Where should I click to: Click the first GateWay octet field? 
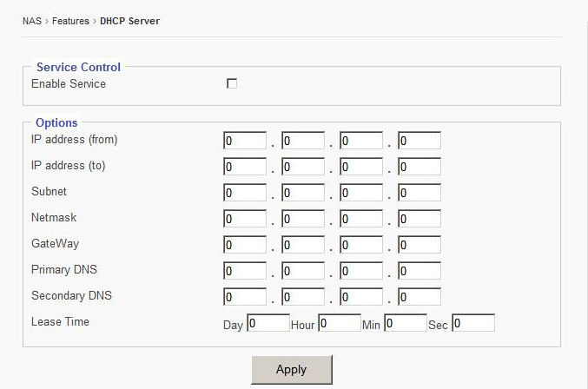(x=245, y=245)
